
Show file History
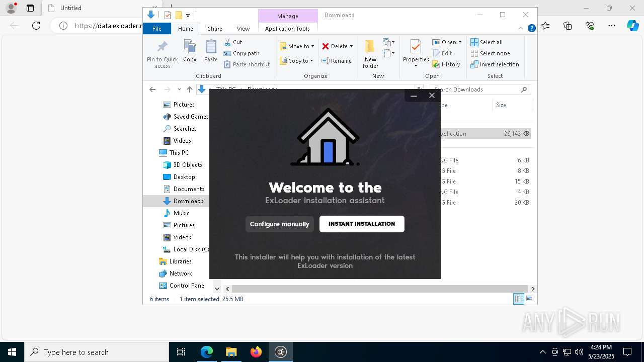pos(446,64)
